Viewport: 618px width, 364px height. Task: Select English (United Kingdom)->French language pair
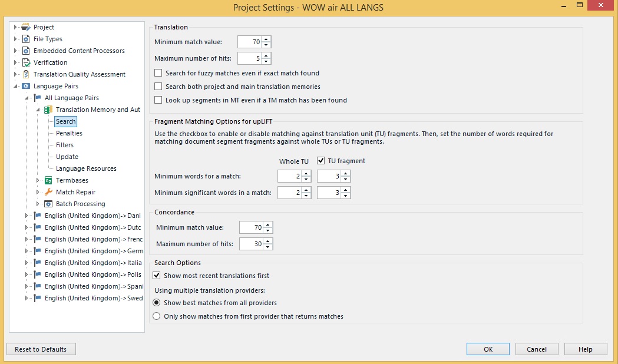click(x=94, y=240)
